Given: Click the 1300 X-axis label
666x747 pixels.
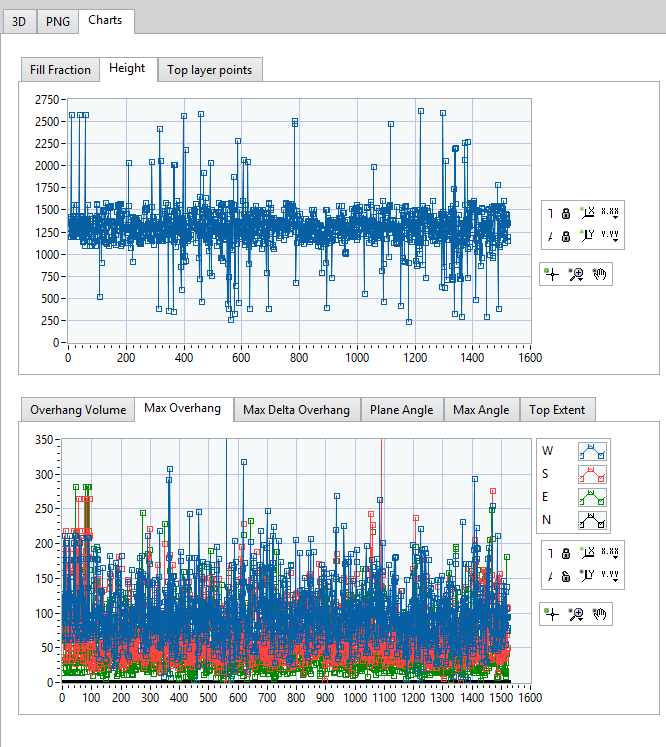Looking at the screenshot, I should tap(443, 698).
